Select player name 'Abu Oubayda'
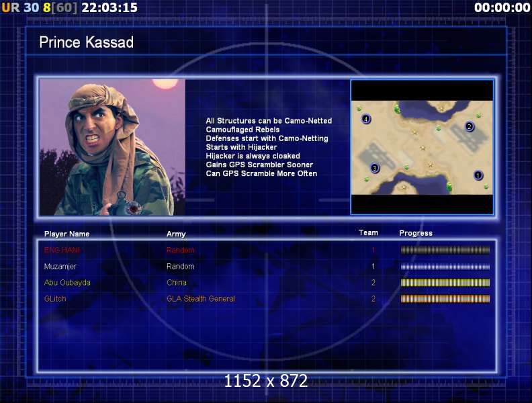 (67, 283)
